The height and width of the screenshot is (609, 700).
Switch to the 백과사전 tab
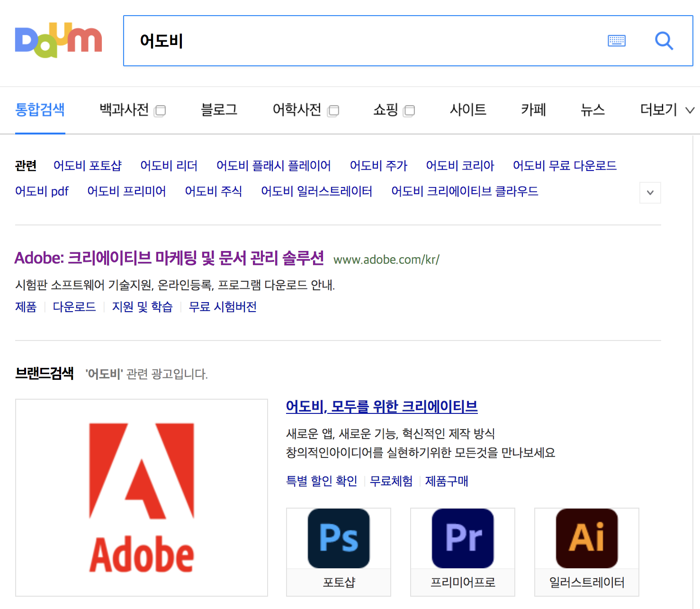[124, 110]
